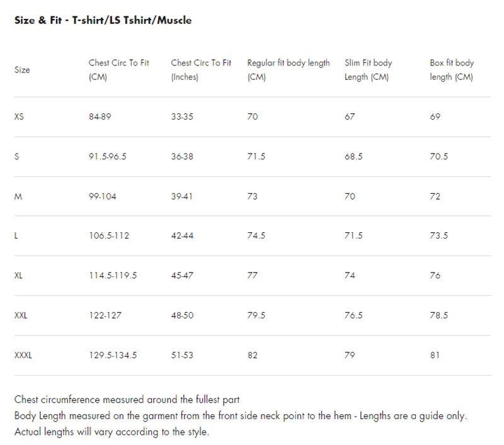Select the Size column header
Image resolution: width=504 pixels, height=445 pixels.
(x=22, y=70)
